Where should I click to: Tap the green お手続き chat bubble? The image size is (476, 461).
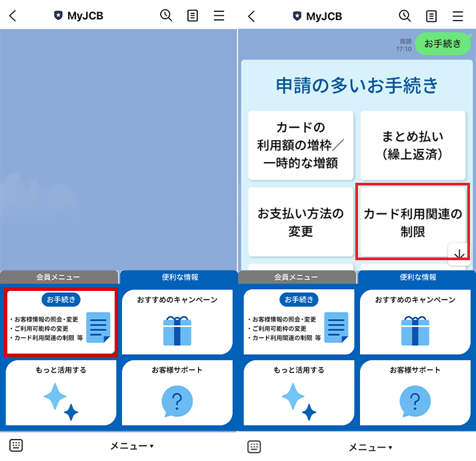(443, 44)
